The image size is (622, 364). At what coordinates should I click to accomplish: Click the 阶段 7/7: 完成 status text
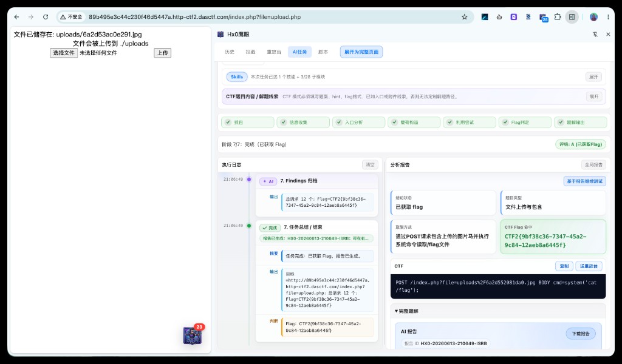[255, 144]
